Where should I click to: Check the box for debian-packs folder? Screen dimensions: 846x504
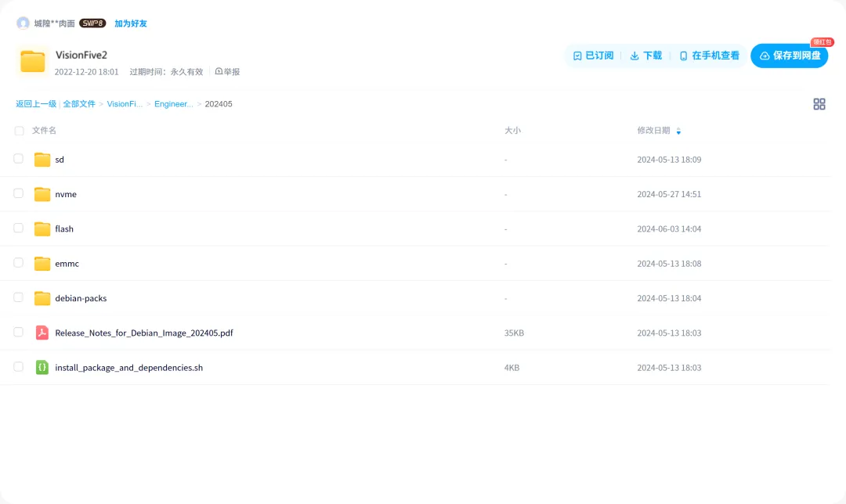point(18,297)
